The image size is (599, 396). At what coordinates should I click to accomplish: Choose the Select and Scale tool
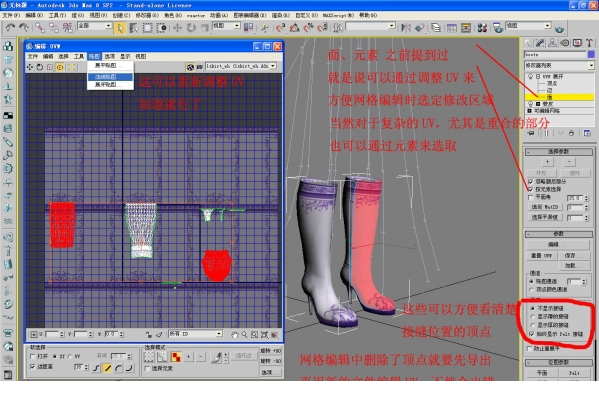point(205,27)
